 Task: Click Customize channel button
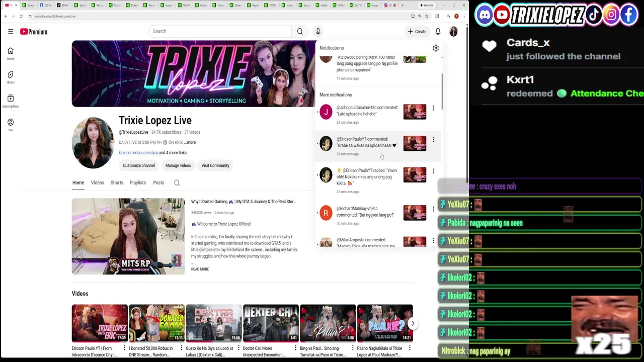coord(139,165)
